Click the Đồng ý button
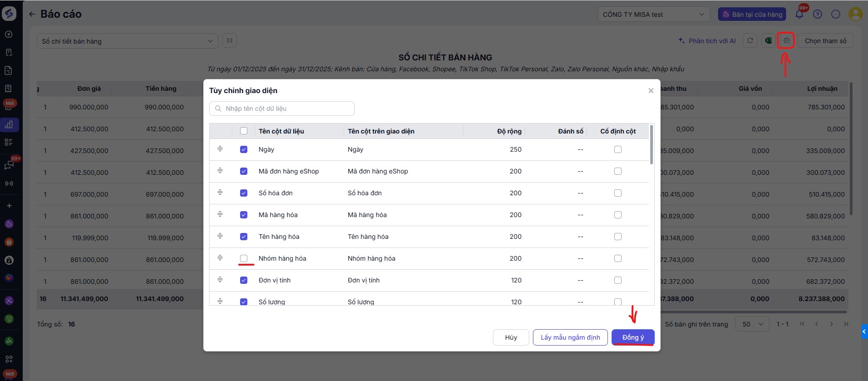 [x=633, y=337]
